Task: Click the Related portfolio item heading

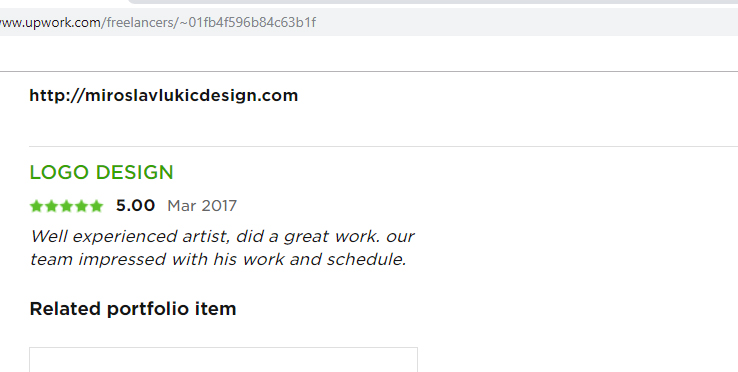Action: [x=133, y=309]
